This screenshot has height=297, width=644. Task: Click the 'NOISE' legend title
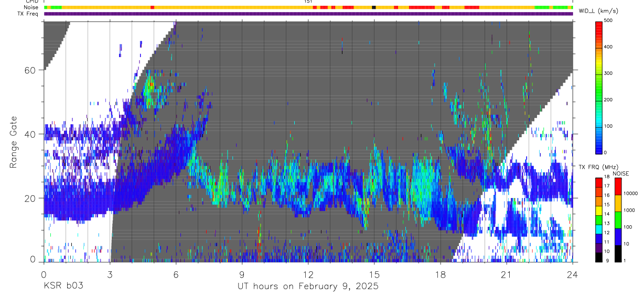pyautogui.click(x=620, y=173)
